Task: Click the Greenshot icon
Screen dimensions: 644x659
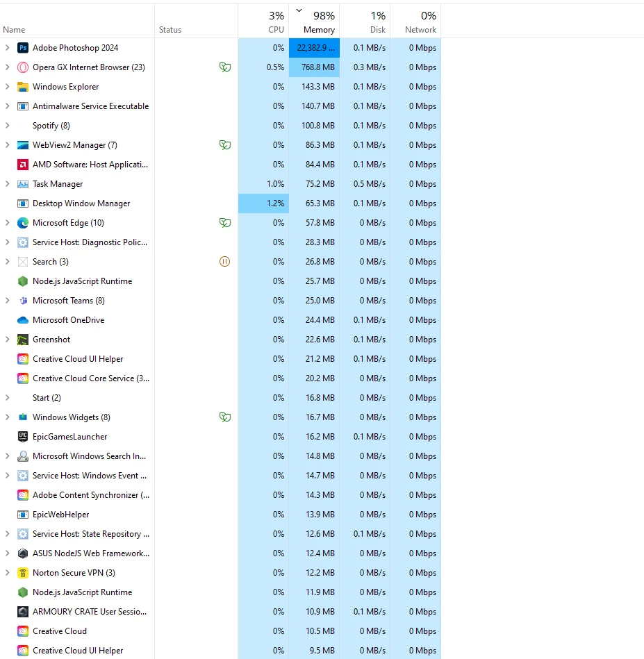Action: click(23, 339)
